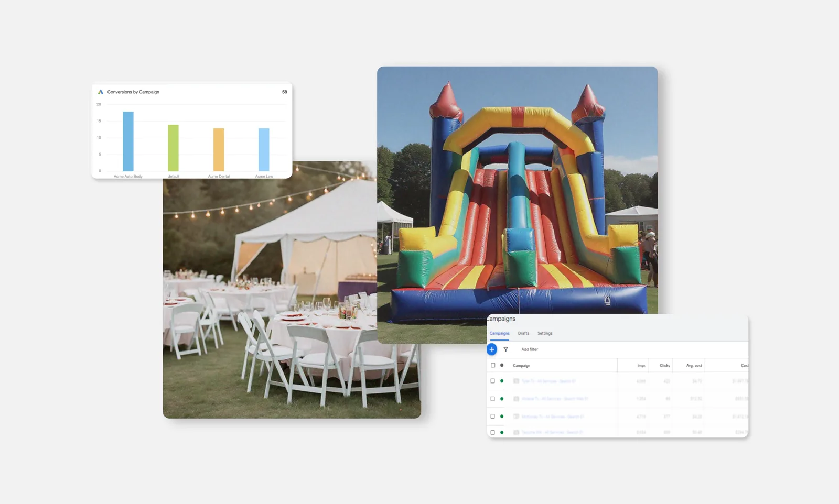Tick the checkbox of the second campaign row

(492, 399)
